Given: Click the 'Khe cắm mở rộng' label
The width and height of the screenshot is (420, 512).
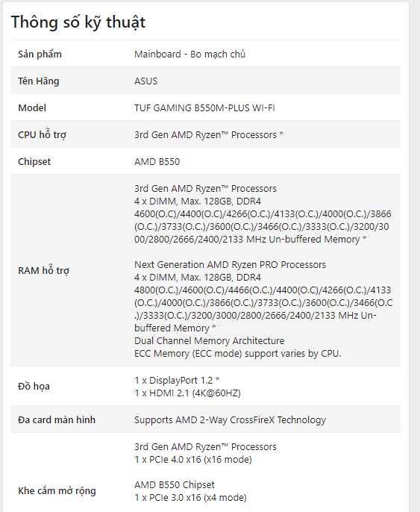Looking at the screenshot, I should (57, 491).
